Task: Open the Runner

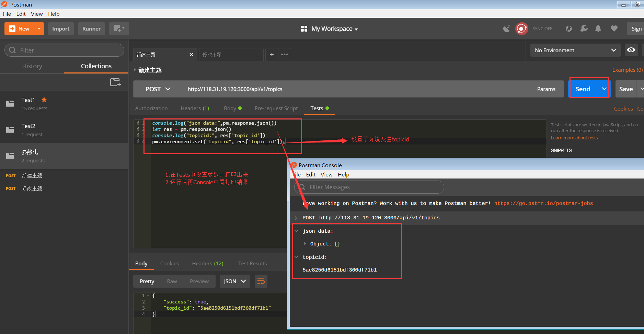Action: tap(91, 29)
